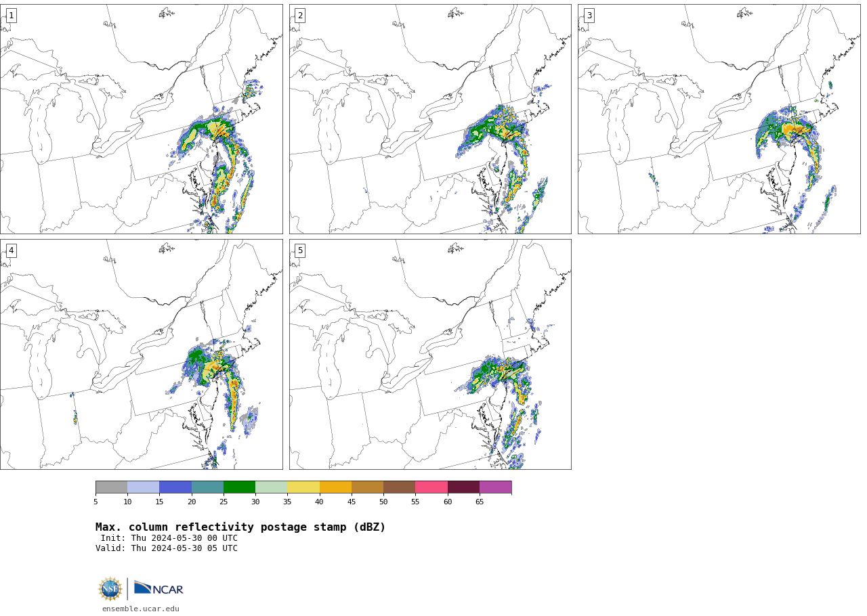The height and width of the screenshot is (616, 867).
Task: Click the maroon 60-65 dBZ swatch
Action: 463,487
